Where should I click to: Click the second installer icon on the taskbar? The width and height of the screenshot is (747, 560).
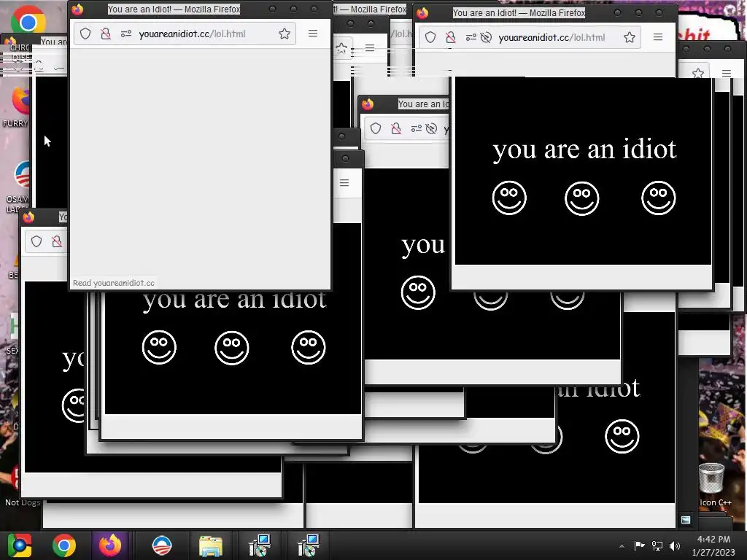point(309,545)
